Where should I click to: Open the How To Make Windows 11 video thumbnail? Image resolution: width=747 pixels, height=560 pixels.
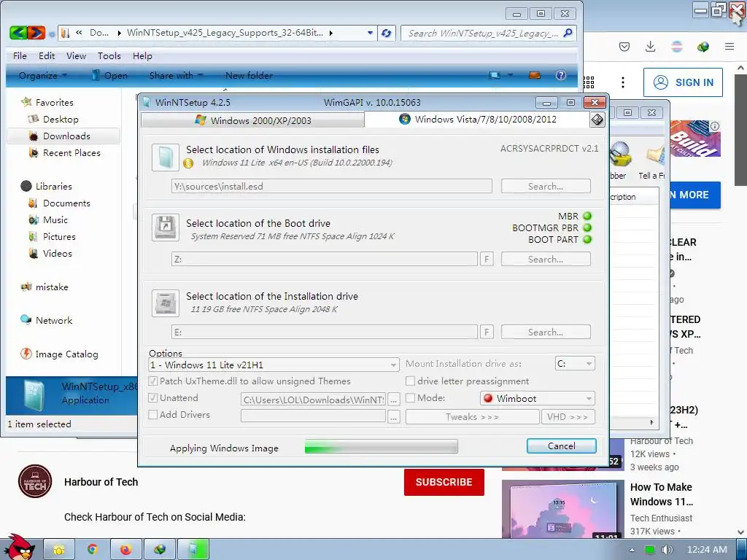pos(562,508)
